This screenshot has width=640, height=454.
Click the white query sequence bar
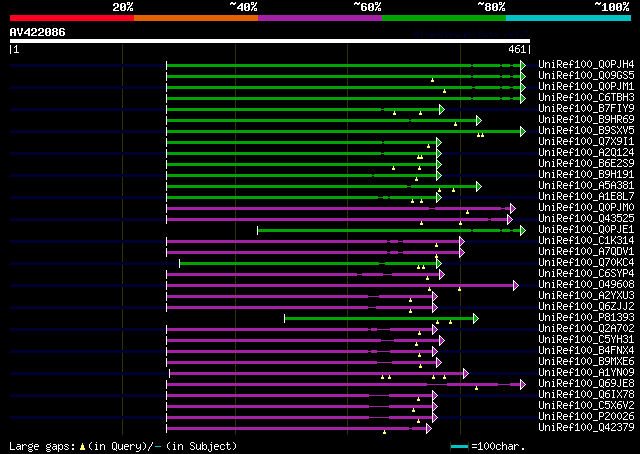[270, 41]
